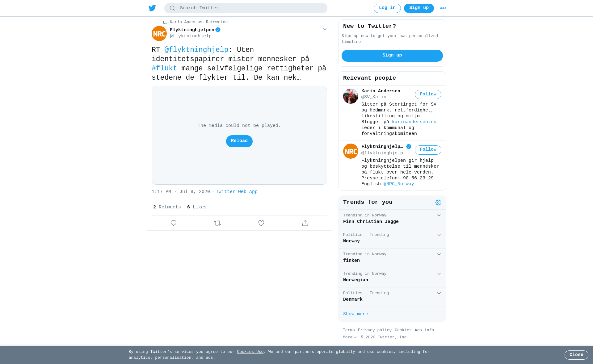Click the reply speech bubble icon

coord(174,223)
